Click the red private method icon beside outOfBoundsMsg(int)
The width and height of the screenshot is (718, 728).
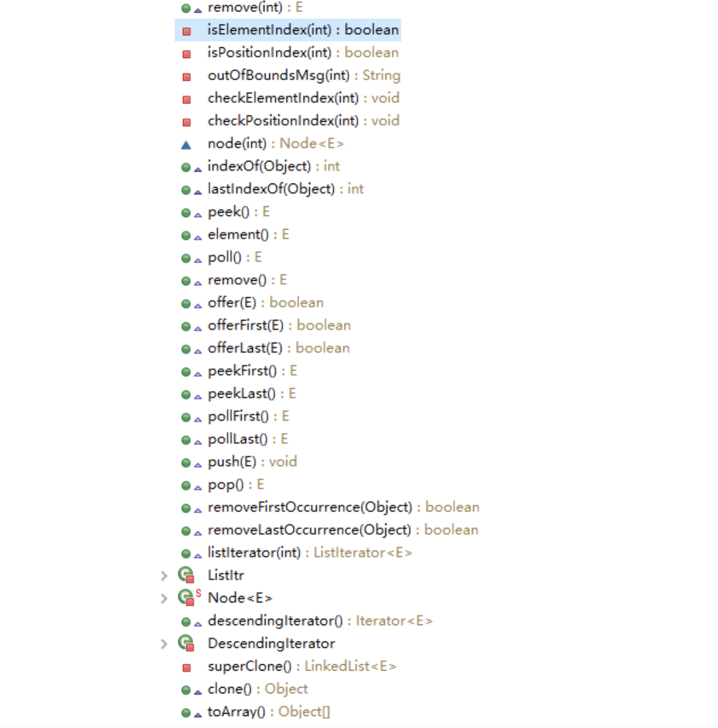(x=187, y=78)
